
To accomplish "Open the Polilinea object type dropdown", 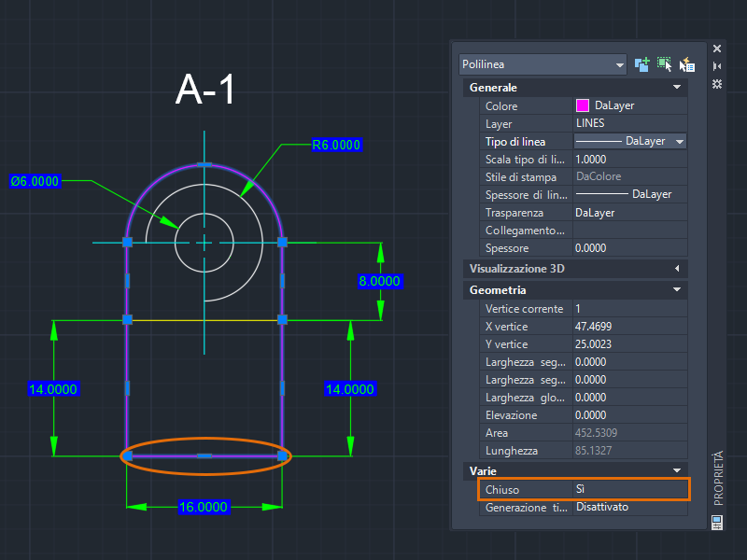I will pos(619,65).
